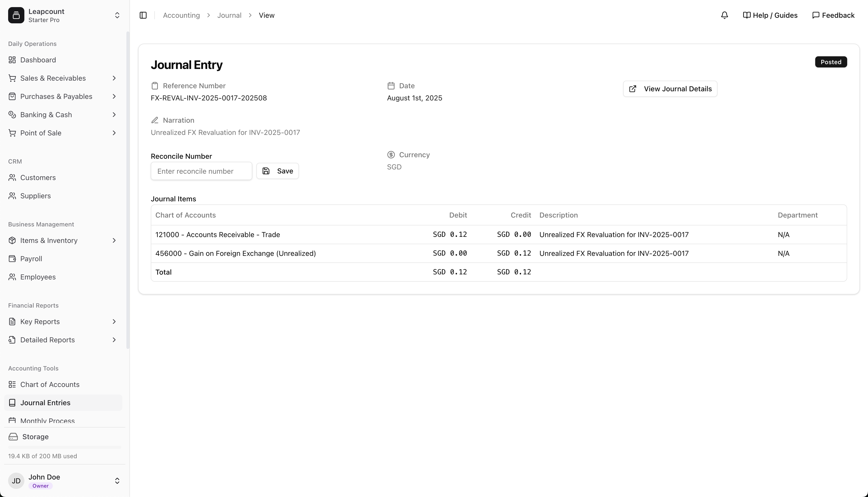Open Chart of Accounts in the sidebar
868x497 pixels.
(63, 385)
